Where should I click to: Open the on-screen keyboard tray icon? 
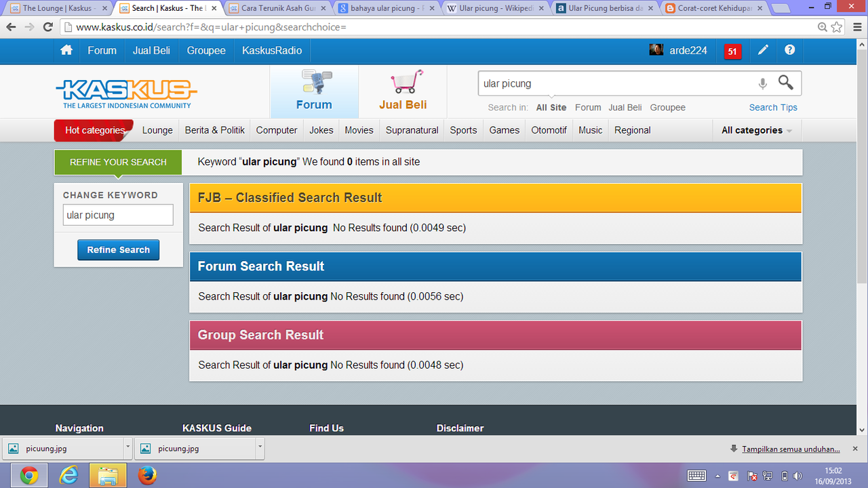pos(696,476)
